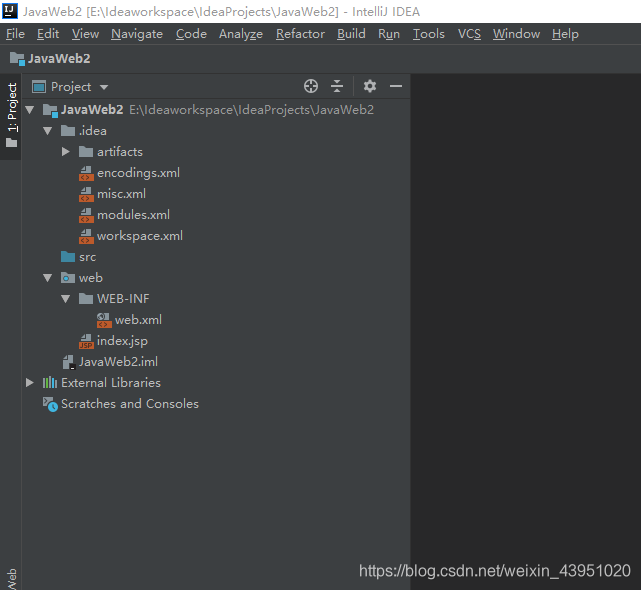This screenshot has height=590, width=641.
Task: Open the Navigate menu
Action: pos(137,34)
